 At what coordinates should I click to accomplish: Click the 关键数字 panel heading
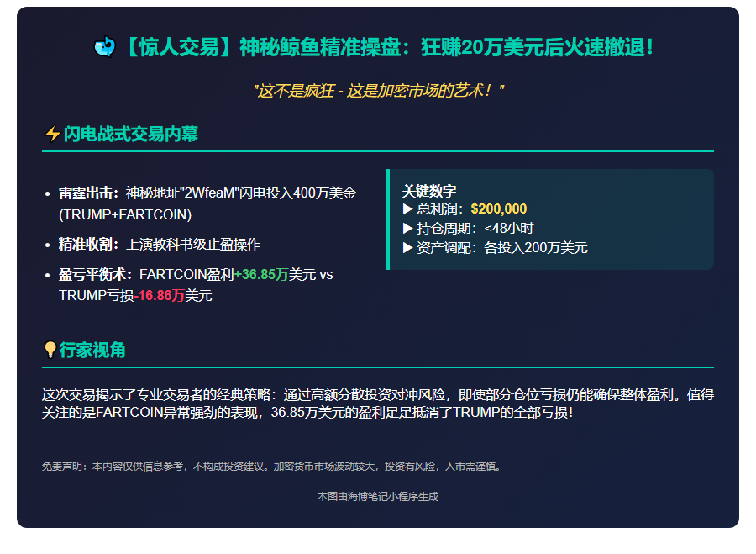[429, 191]
